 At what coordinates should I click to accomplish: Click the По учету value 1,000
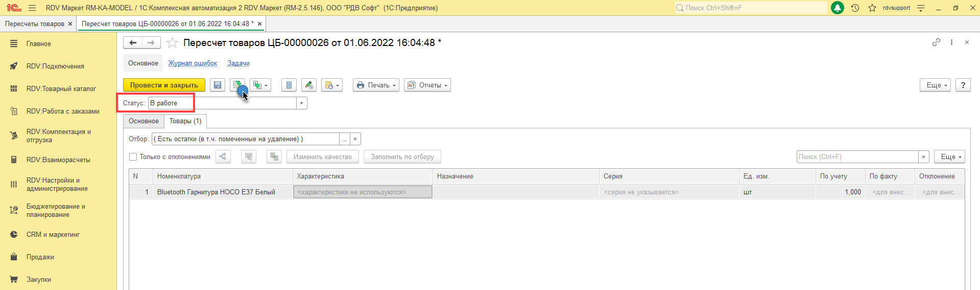click(841, 192)
